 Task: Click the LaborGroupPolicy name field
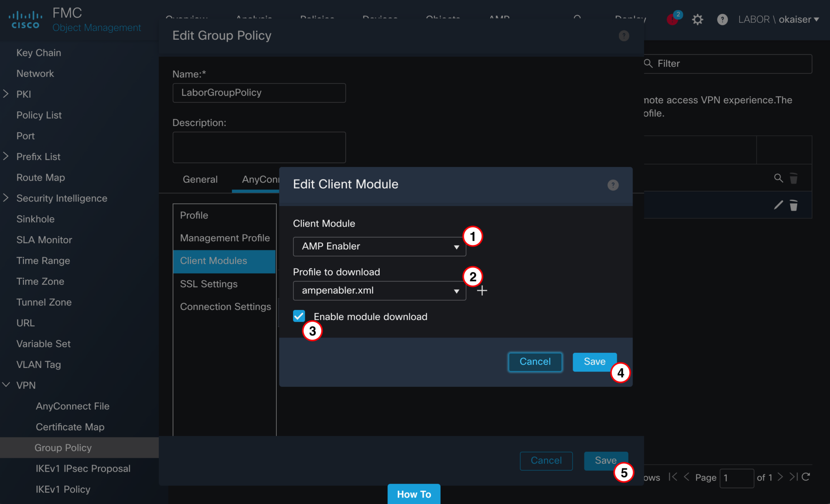click(x=259, y=93)
